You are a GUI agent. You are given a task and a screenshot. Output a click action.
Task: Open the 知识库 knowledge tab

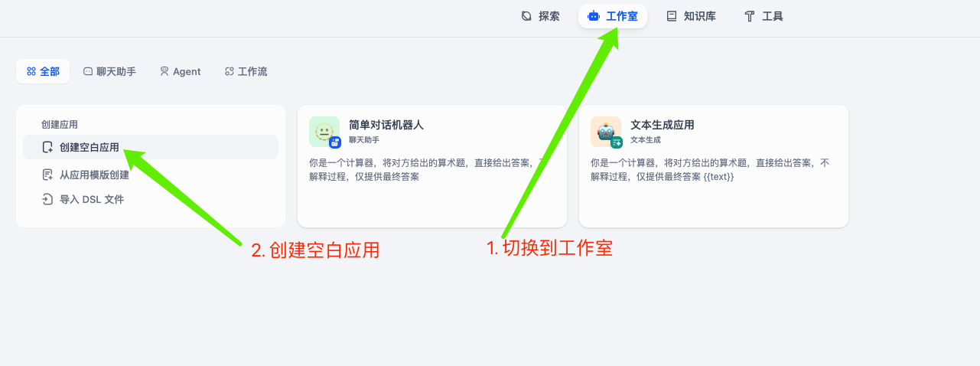[692, 16]
